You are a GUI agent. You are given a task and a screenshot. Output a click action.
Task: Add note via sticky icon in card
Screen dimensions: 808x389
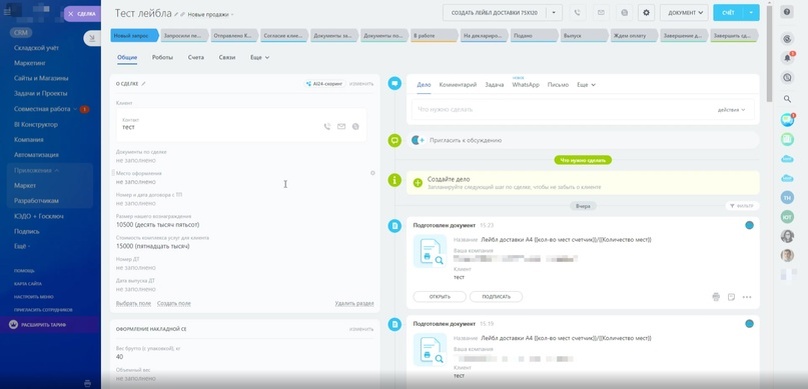[x=731, y=297]
